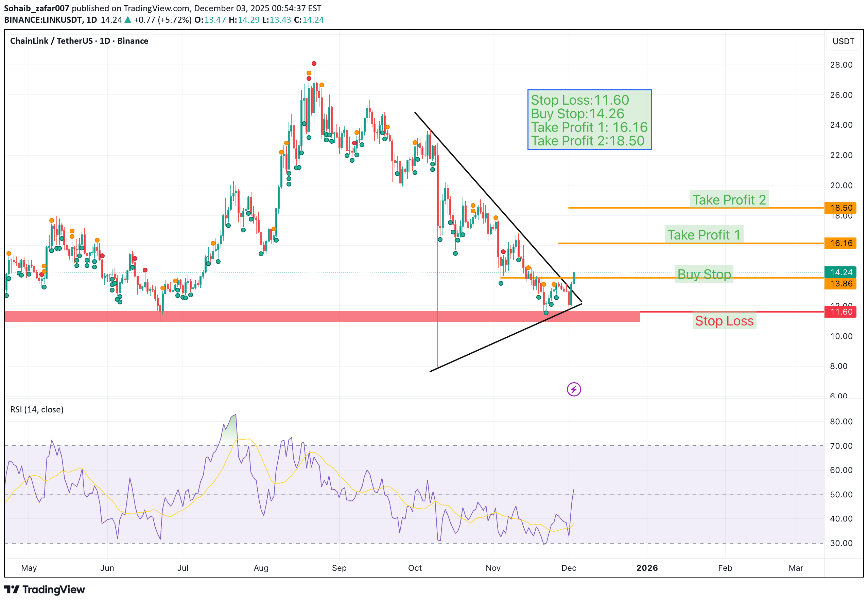
Task: Click the RSI (14, close) indicator label
Action: (37, 409)
